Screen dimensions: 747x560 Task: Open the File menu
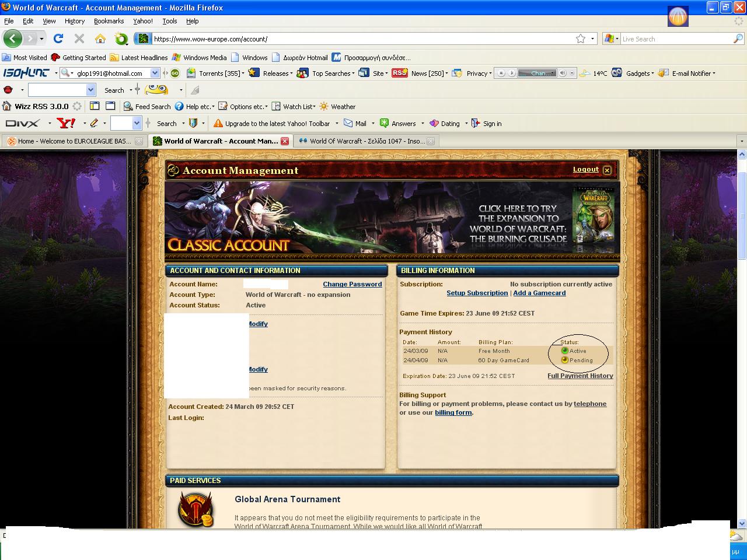pos(9,20)
